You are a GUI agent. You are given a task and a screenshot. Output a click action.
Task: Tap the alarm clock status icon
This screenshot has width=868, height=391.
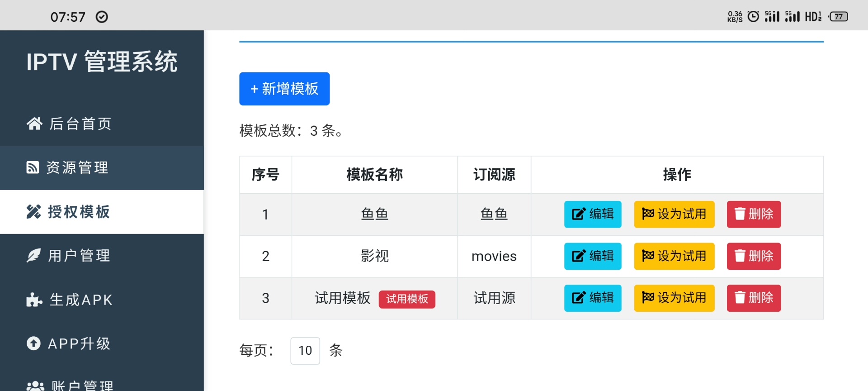tap(753, 17)
